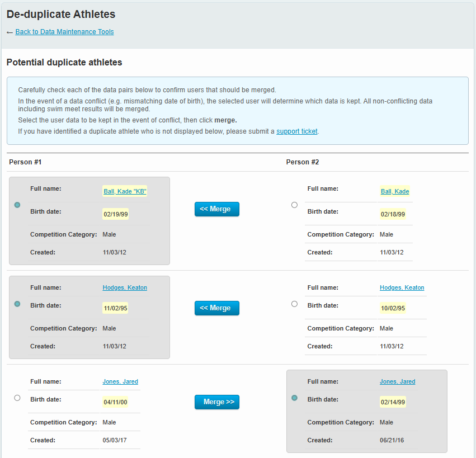This screenshot has width=476, height=458.
Task: Click the highlighted 04/11/00 birth date
Action: pyautogui.click(x=115, y=402)
